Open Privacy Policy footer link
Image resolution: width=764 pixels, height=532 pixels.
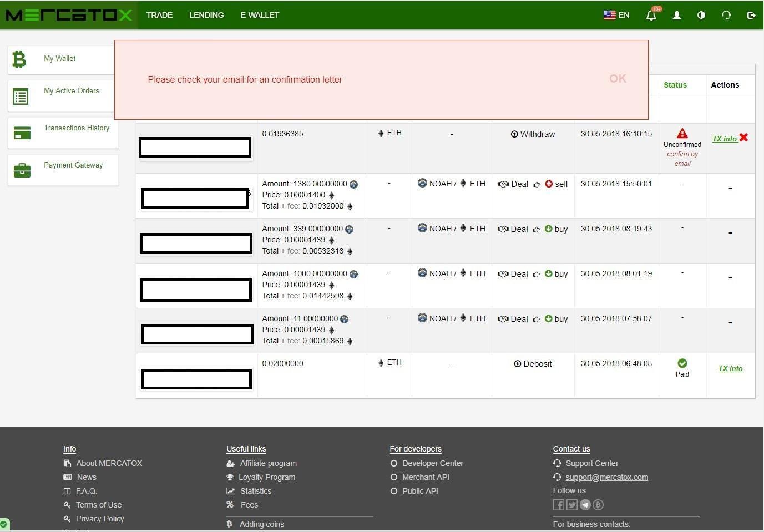tap(100, 519)
